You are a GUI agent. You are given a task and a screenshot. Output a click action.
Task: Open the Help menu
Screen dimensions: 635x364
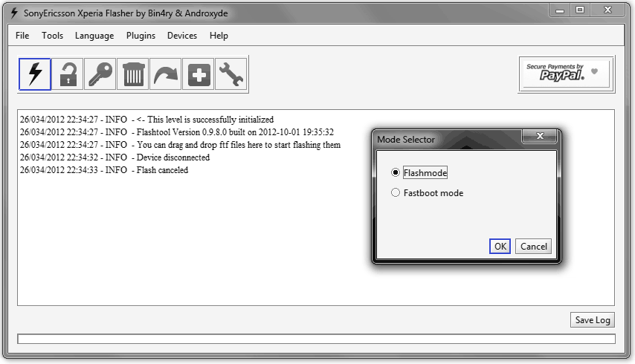pyautogui.click(x=219, y=36)
